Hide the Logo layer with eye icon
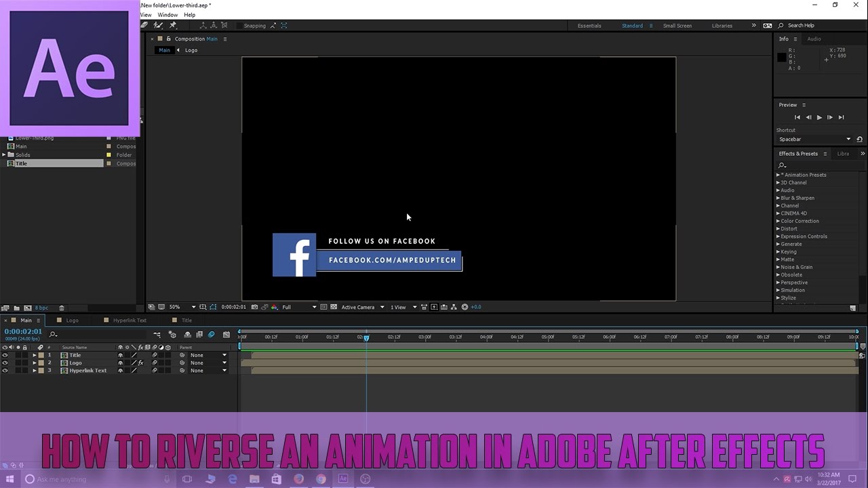This screenshot has height=488, width=868. click(5, 363)
